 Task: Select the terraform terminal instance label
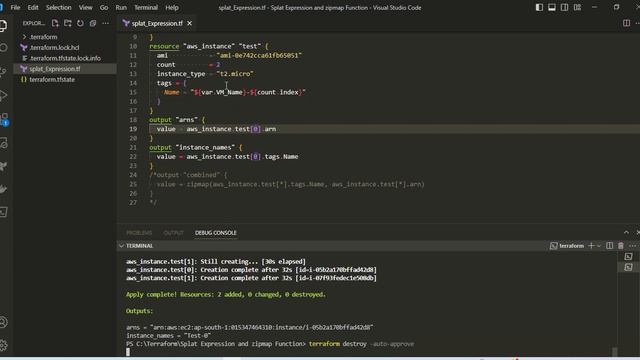pos(567,246)
